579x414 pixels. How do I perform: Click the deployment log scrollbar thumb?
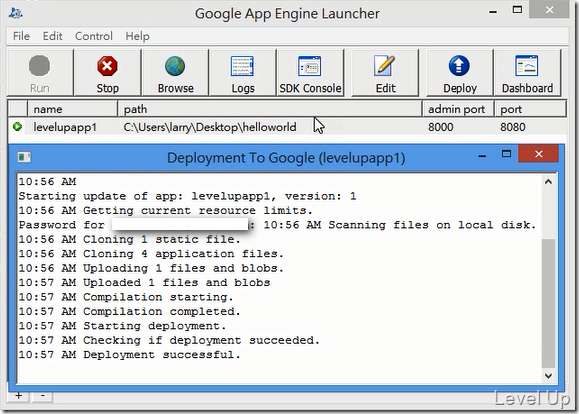coord(548,303)
